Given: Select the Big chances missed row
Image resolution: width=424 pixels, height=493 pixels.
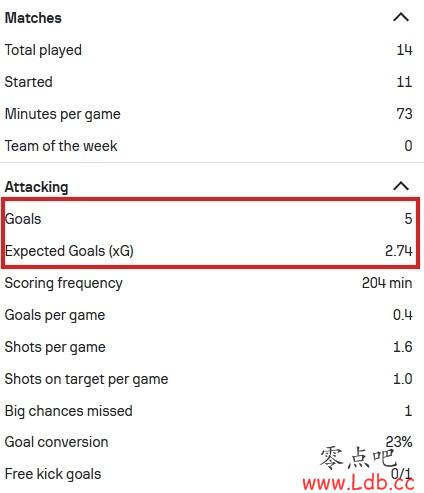Looking at the screenshot, I should coord(209,411).
